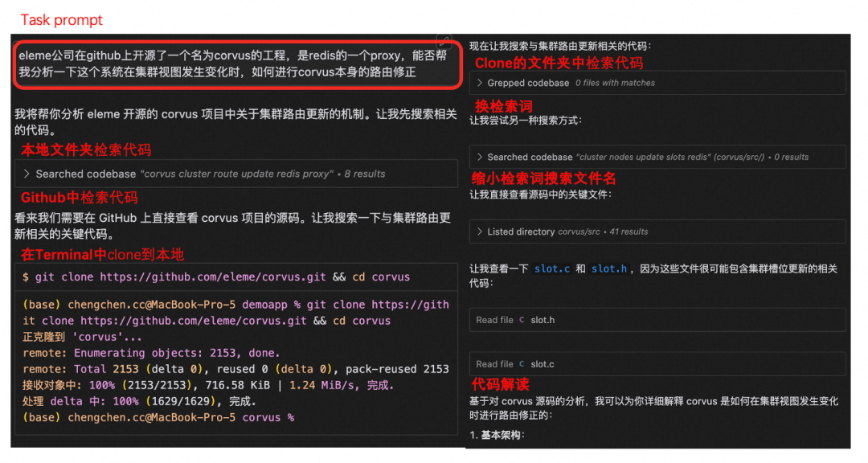Open the blue slot.h inline file link
Viewport: 868px width, 463px height.
pyautogui.click(x=609, y=269)
